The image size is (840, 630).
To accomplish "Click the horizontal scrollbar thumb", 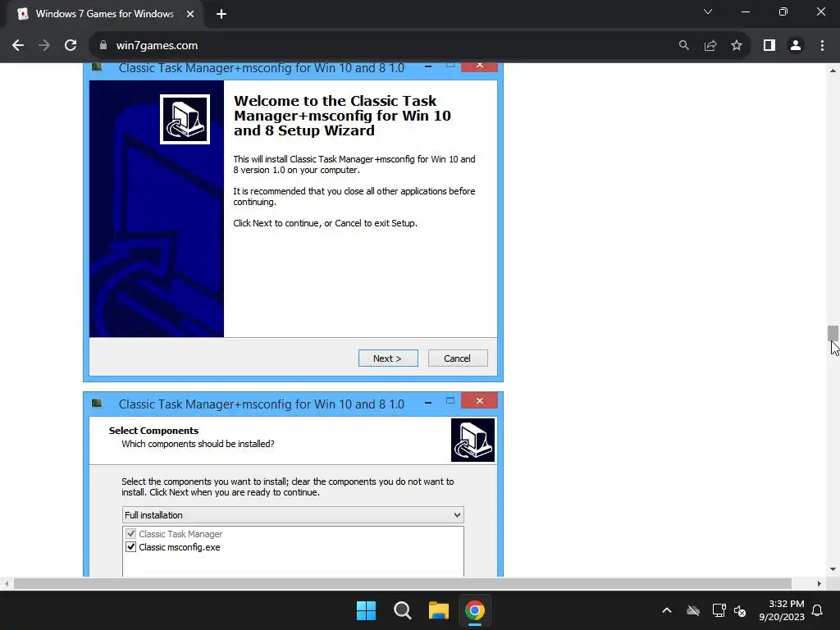I will click(x=402, y=583).
